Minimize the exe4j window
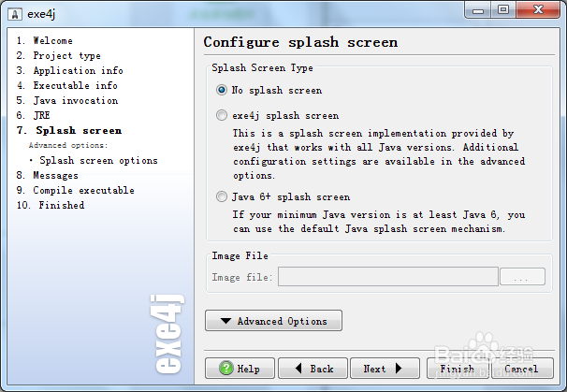Viewport: 567px width, 392px height. 478,10
